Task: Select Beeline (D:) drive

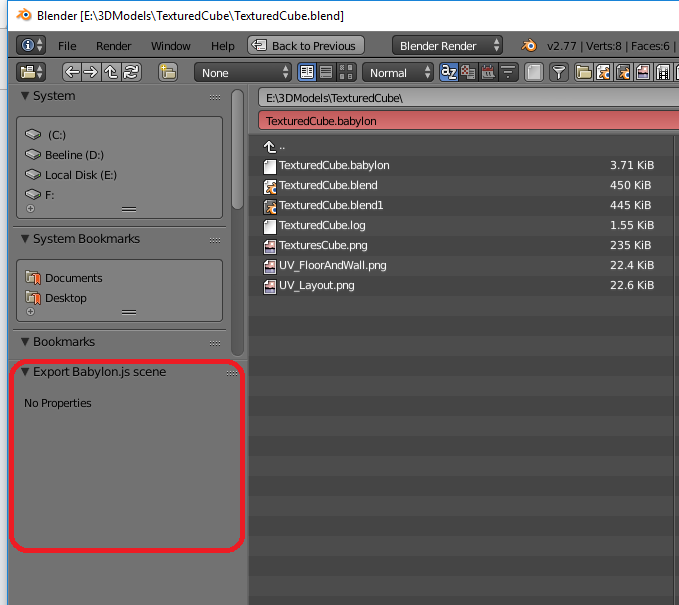Action: pyautogui.click(x=120, y=155)
